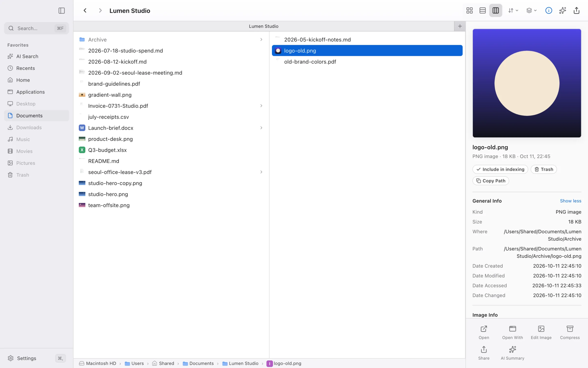
Task: Expand the Invoice-0731-Studio.pdf chevron
Action: pyautogui.click(x=261, y=106)
